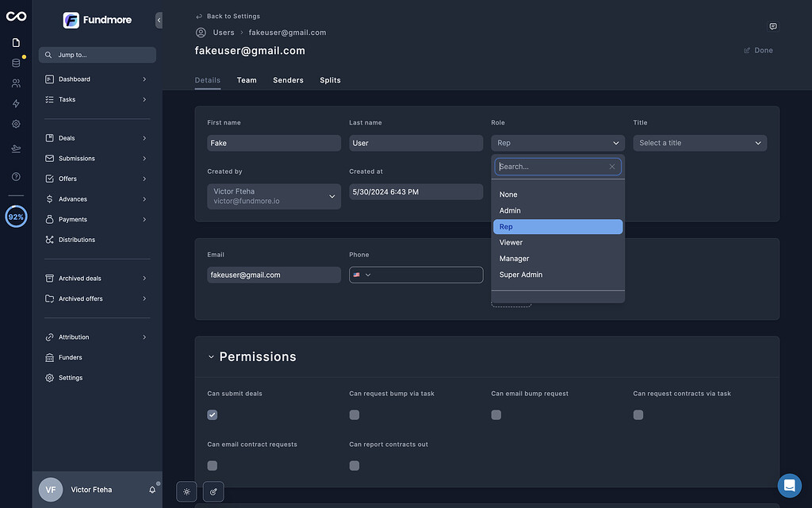Screen dimensions: 812x508
Task: Select Super Admin from the Role list
Action: [x=521, y=274]
